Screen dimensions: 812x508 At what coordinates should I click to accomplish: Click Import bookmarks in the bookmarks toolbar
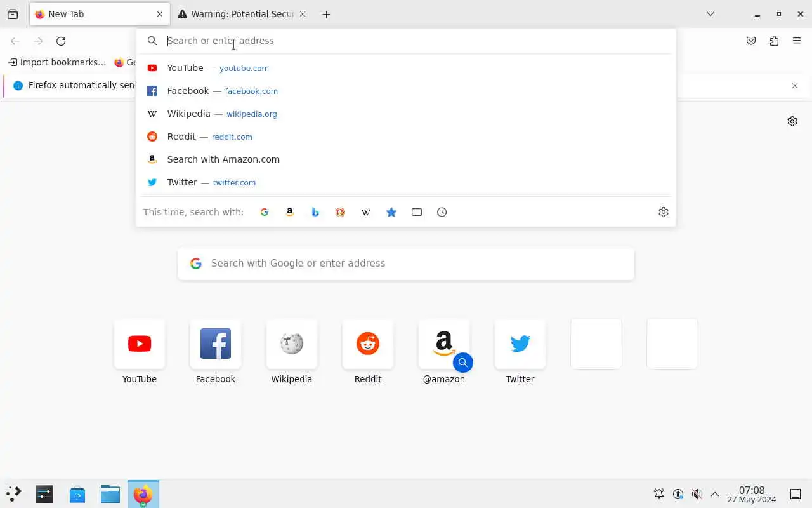(57, 62)
